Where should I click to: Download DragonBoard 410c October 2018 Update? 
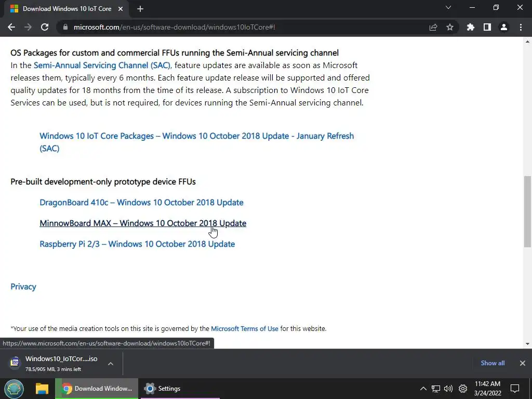141,202
